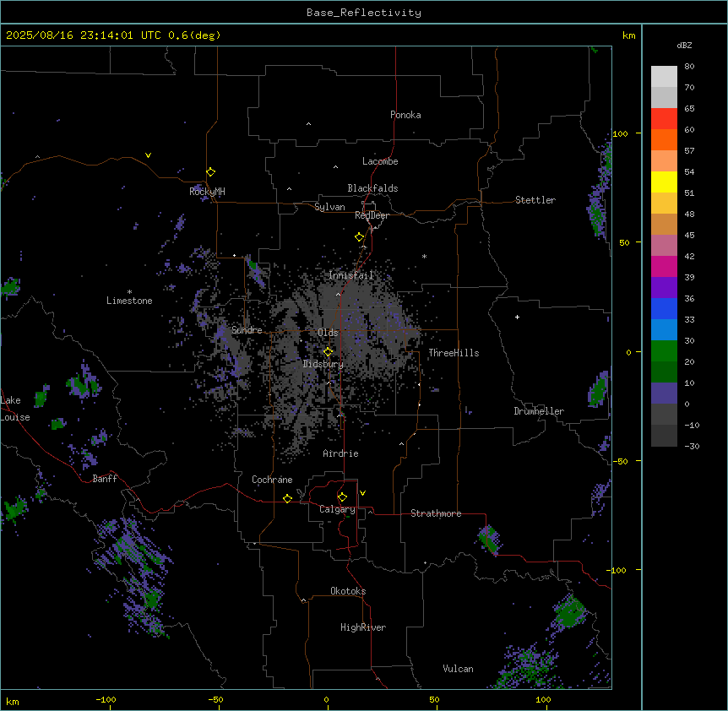Click the Sylvan label
This screenshot has width=728, height=711.
tap(329, 207)
